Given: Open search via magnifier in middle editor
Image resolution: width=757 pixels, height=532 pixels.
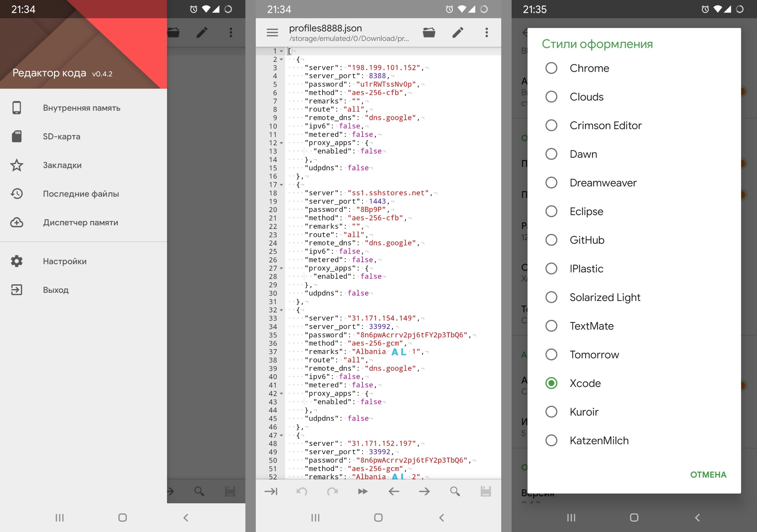Looking at the screenshot, I should click(455, 491).
